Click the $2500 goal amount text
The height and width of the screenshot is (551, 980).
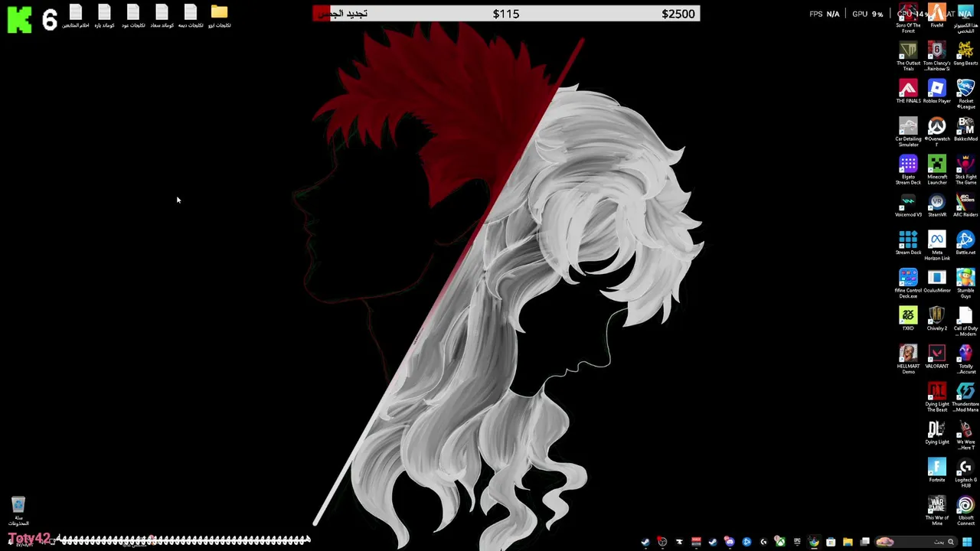coord(678,14)
